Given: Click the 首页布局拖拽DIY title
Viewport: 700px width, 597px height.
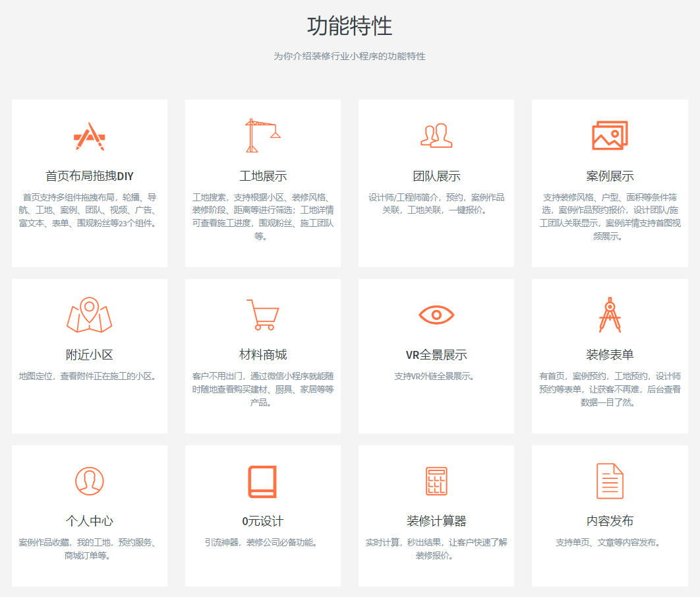Looking at the screenshot, I should (89, 176).
